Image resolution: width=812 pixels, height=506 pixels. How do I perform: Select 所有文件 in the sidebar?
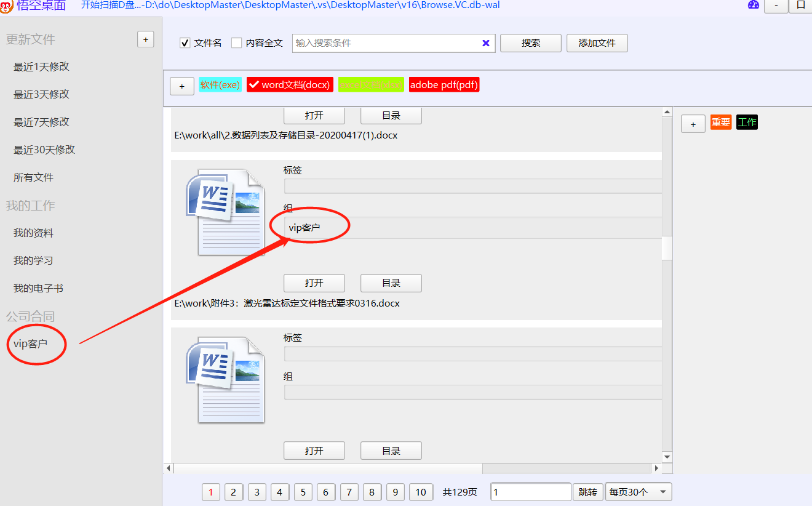click(34, 177)
